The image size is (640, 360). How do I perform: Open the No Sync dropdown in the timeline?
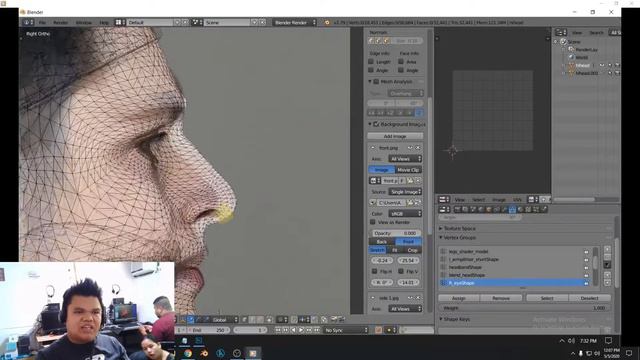point(346,330)
